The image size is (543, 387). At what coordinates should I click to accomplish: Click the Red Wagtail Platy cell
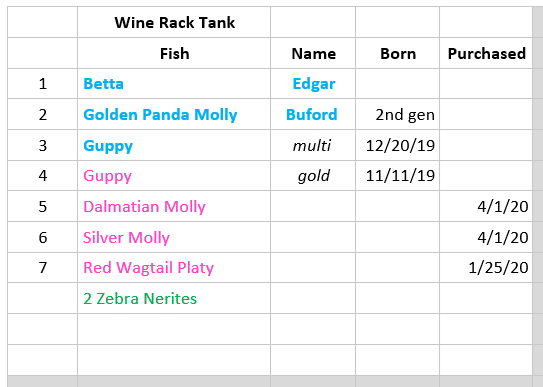coord(174,268)
